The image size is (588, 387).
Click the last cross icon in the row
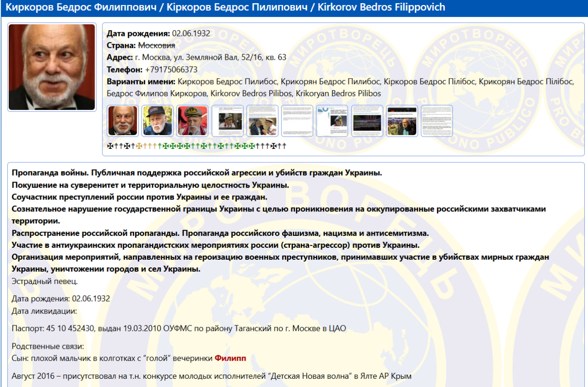click(x=284, y=146)
